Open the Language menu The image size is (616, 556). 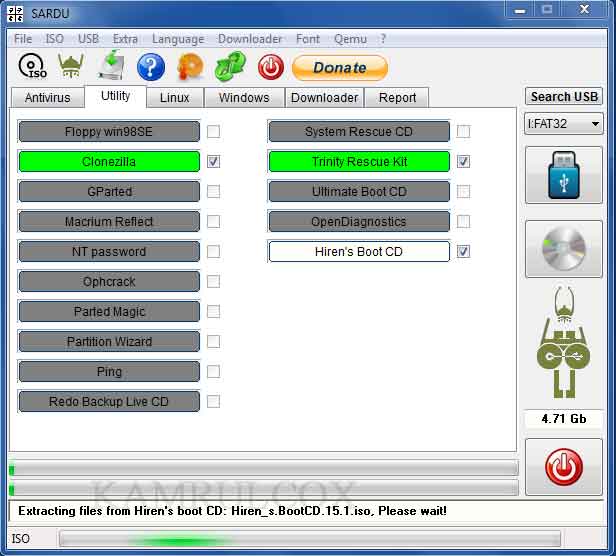[178, 39]
